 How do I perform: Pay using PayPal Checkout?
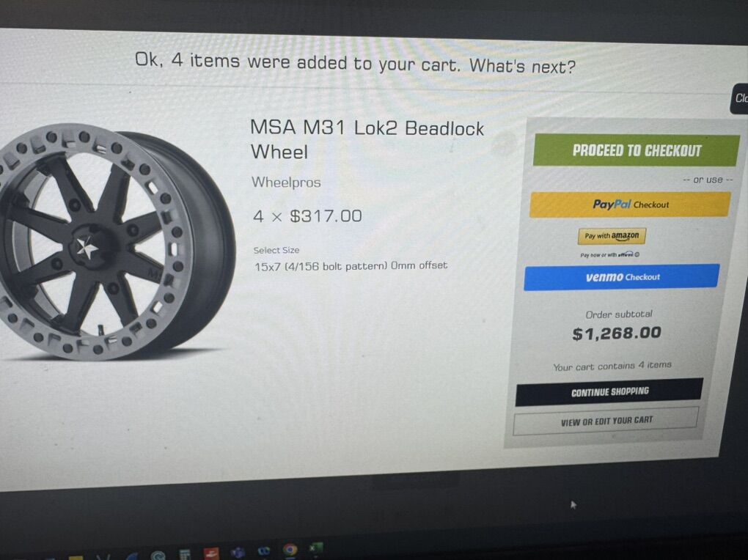pyautogui.click(x=630, y=205)
